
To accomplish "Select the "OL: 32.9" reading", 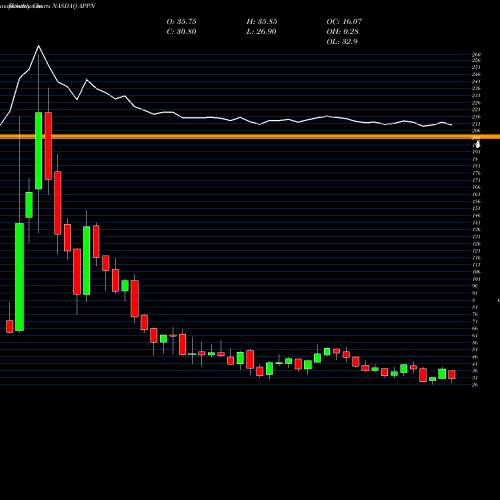I will (342, 42).
